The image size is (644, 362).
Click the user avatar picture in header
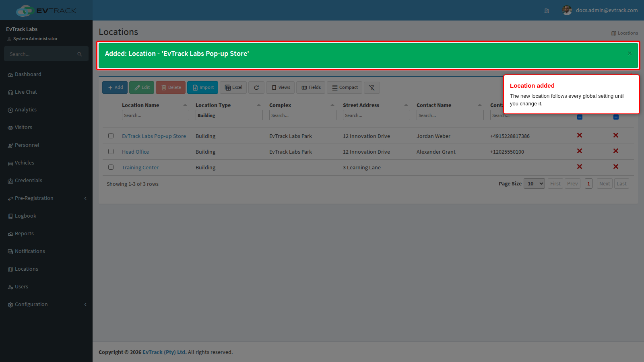(567, 10)
